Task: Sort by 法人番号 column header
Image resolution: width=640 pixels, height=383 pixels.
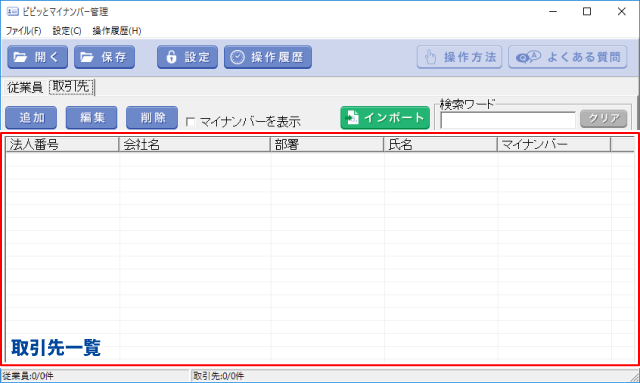Action: coord(62,145)
